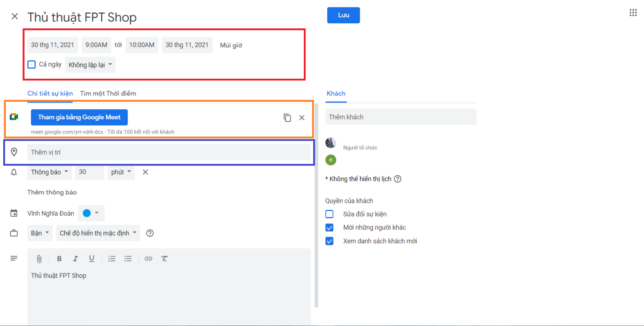644x326 pixels.
Task: Click Tham gia bằng Google Meet button
Action: pos(79,117)
